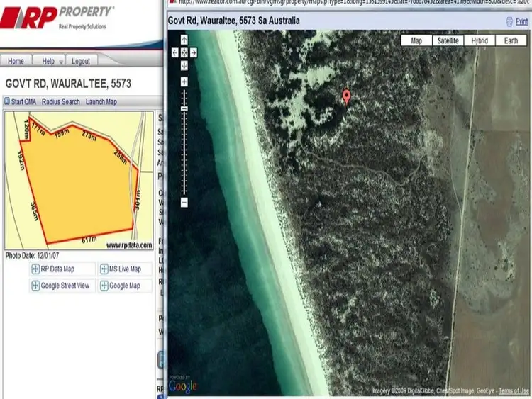The image size is (532, 399).
Task: Click the 'GOVT RD, WAURALTEE, 5573' heading
Action: click(68, 84)
